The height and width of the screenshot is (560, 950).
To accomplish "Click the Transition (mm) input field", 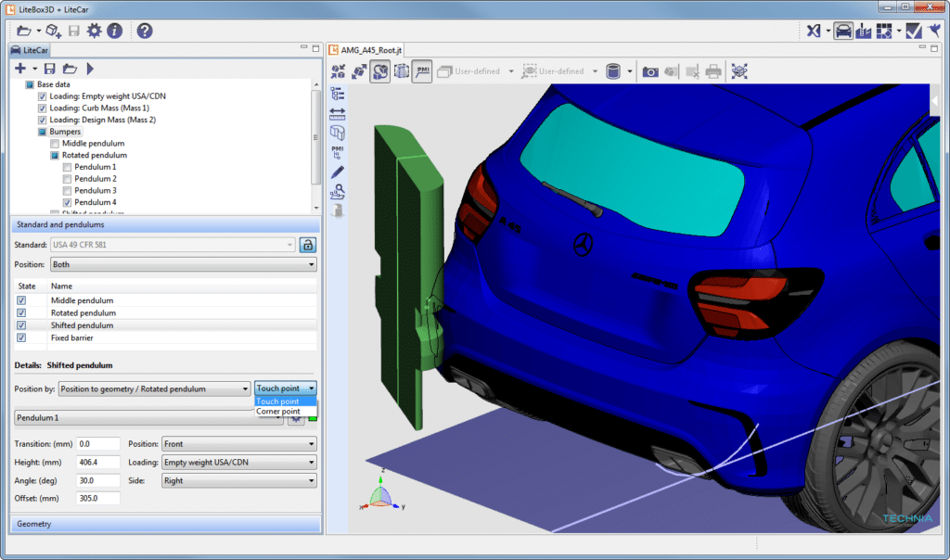I will coord(98,444).
